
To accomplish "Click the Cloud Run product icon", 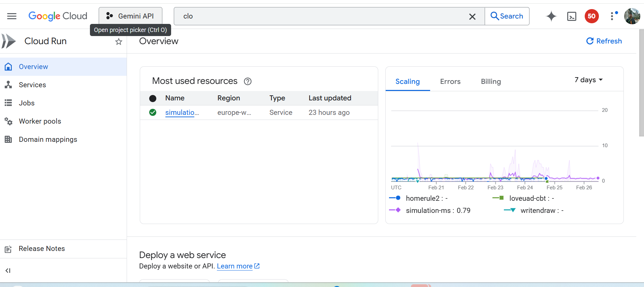I will coord(8,41).
